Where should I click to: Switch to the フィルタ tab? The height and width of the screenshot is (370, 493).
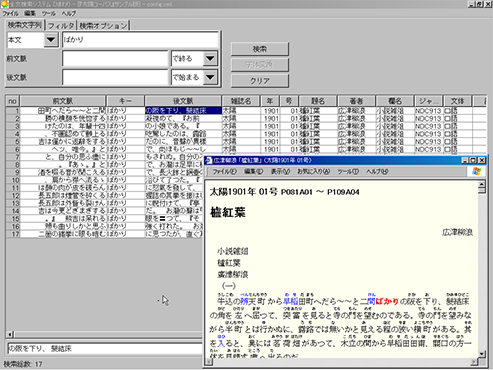tap(61, 26)
